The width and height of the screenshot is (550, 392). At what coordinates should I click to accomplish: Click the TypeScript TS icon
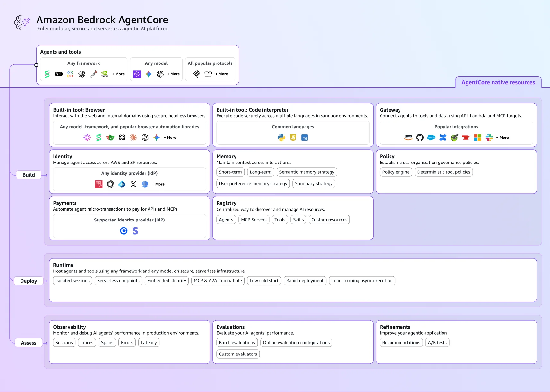(x=305, y=138)
